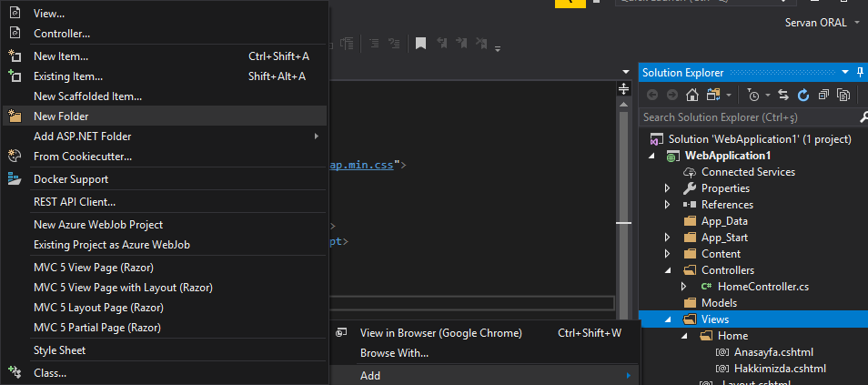Open the Servan ORAL account dropdown

858,24
